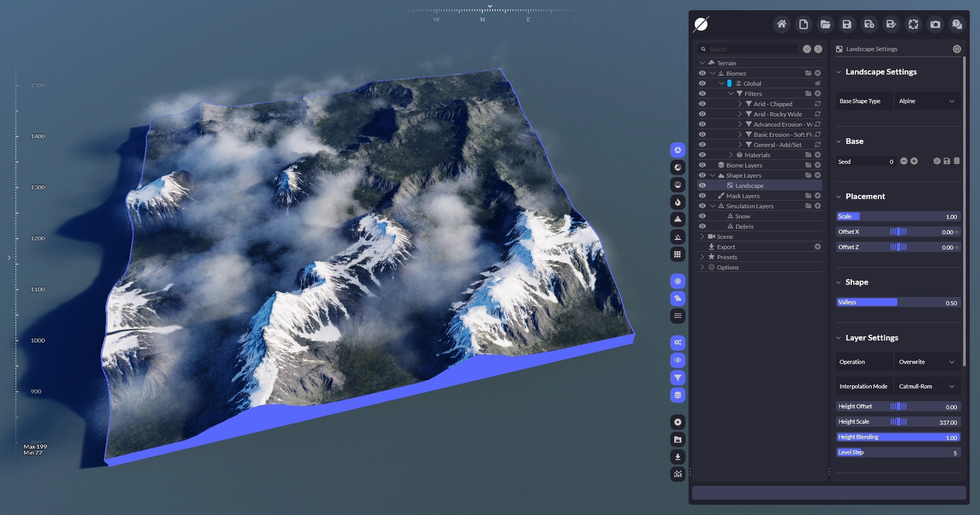Open the folder icon to load project
The height and width of the screenshot is (515, 980).
825,24
